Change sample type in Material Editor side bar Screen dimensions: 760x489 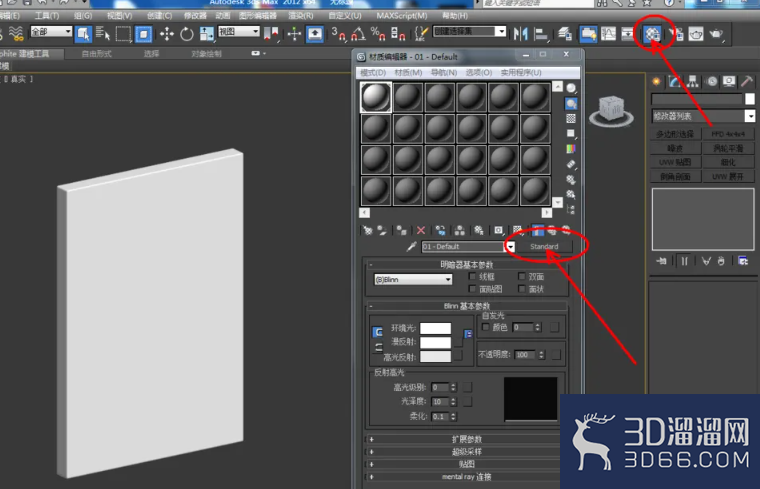(x=571, y=88)
